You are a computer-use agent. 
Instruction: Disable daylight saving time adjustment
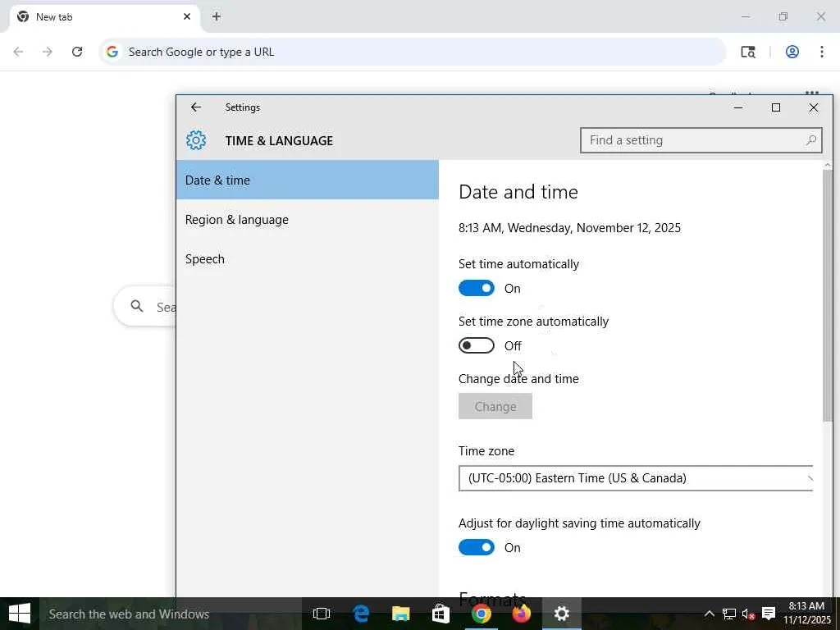point(477,547)
